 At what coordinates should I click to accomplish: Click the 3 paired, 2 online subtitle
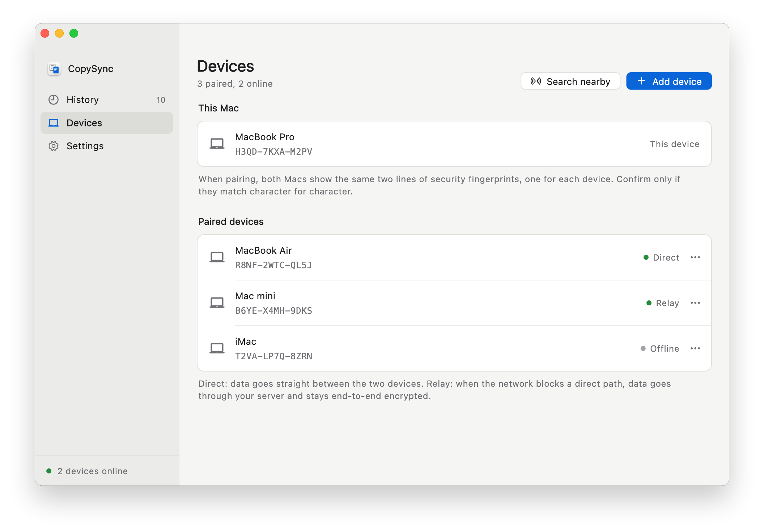[x=235, y=84]
